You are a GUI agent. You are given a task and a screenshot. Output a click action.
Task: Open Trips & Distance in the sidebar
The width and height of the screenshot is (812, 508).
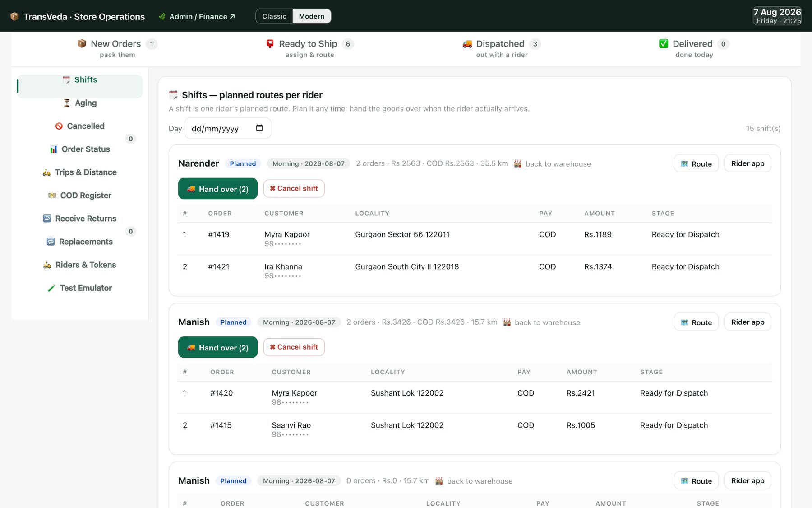80,172
